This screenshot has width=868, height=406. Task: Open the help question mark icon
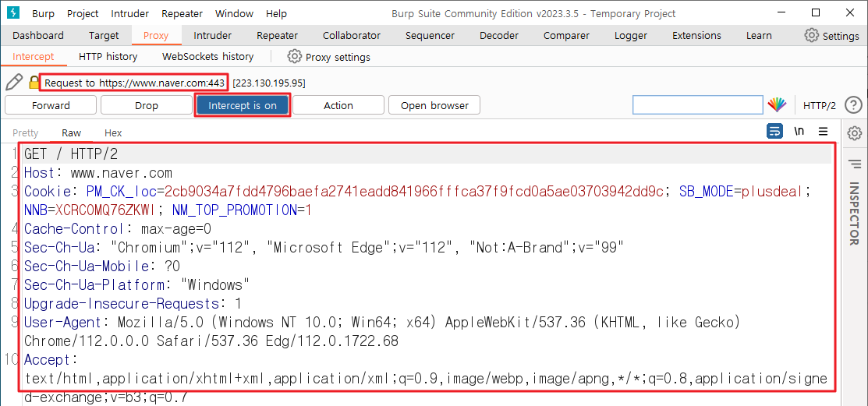pyautogui.click(x=854, y=105)
